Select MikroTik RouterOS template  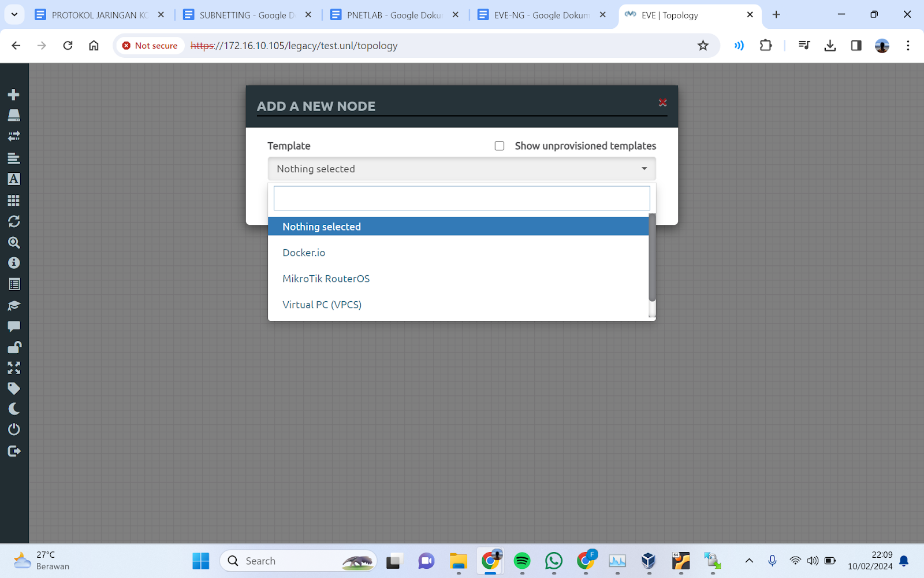[x=459, y=279]
